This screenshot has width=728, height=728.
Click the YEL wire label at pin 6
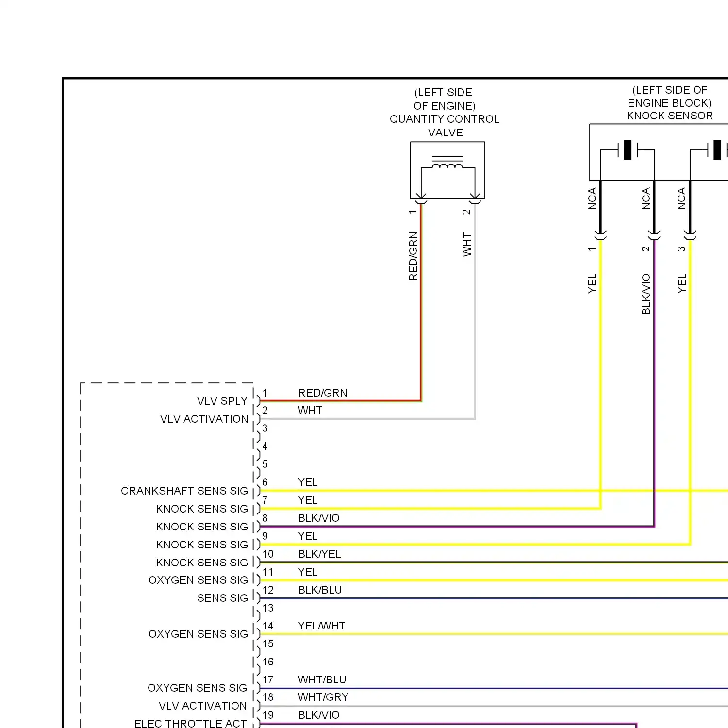tap(308, 482)
